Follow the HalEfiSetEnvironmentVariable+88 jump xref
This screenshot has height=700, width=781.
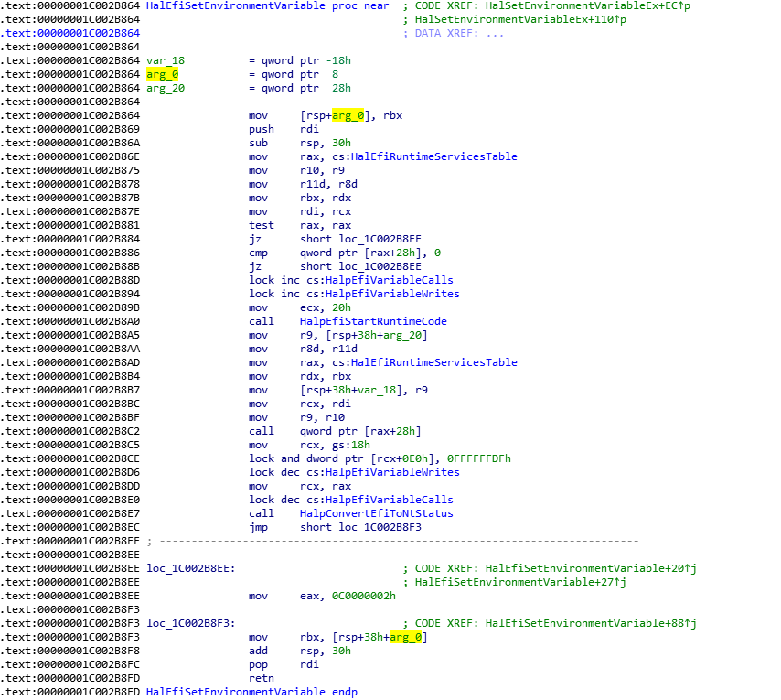(x=591, y=624)
